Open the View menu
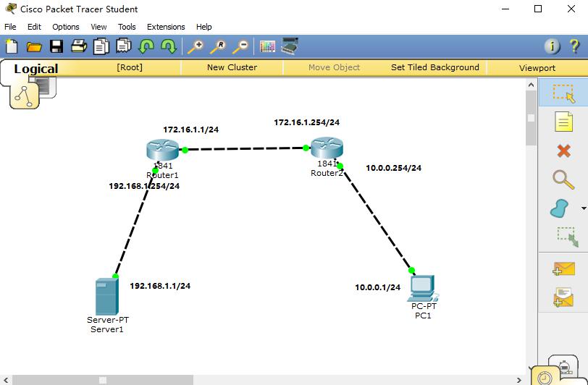The width and height of the screenshot is (588, 385). [x=98, y=27]
